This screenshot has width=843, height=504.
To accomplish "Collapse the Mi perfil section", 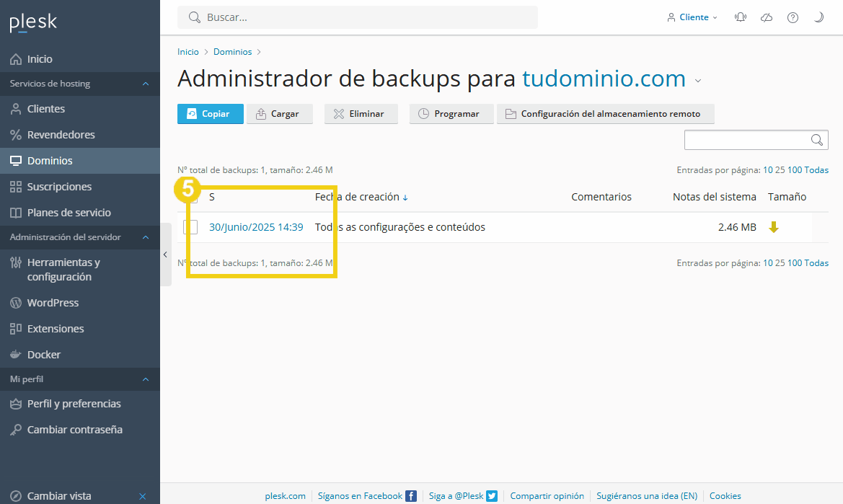I will coord(145,379).
